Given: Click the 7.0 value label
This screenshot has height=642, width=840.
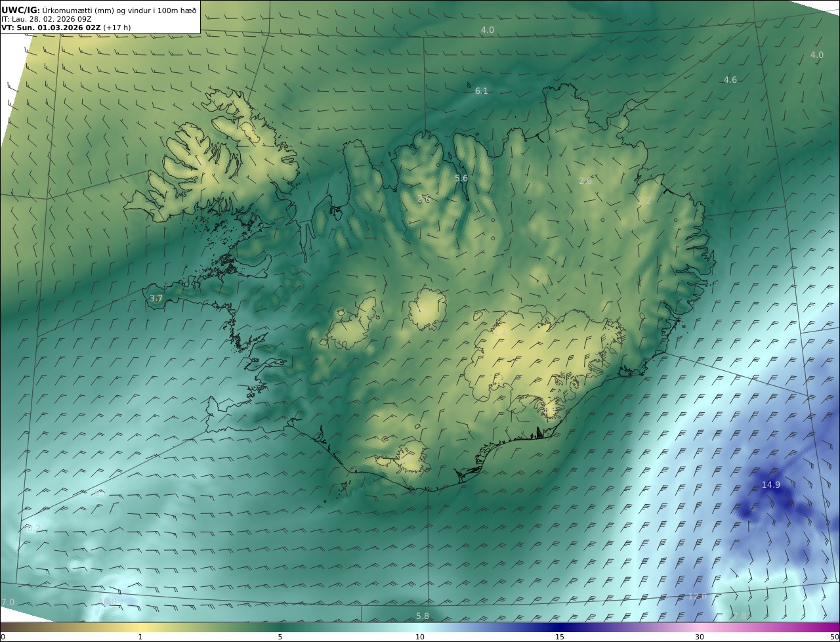Looking at the screenshot, I should (x=8, y=603).
